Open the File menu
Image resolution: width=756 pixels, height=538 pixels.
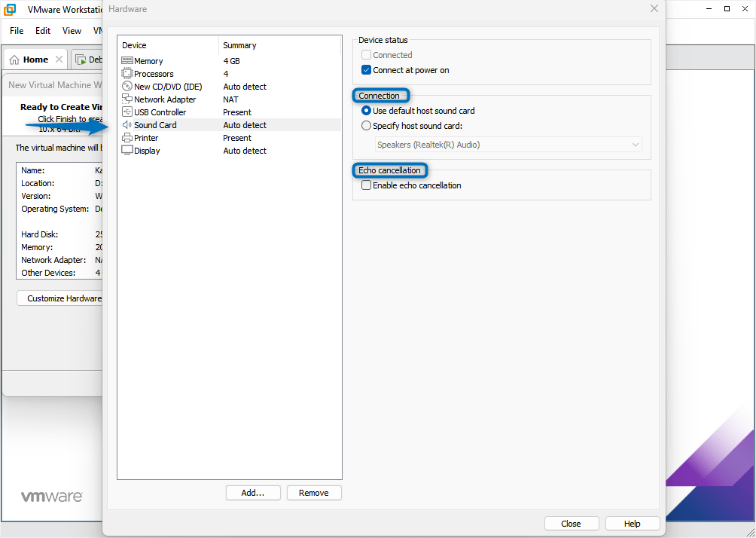click(16, 31)
